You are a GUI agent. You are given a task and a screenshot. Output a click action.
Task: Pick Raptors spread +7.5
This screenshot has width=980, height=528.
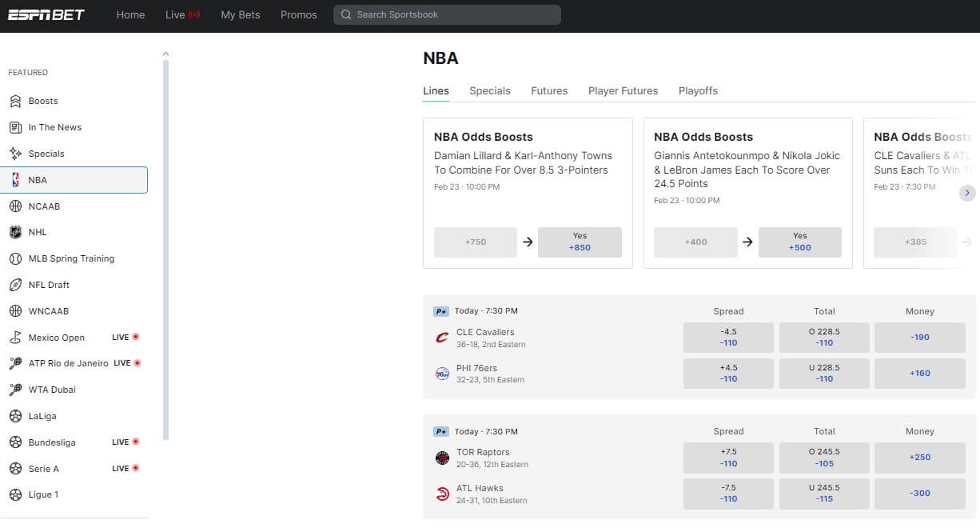(728, 458)
